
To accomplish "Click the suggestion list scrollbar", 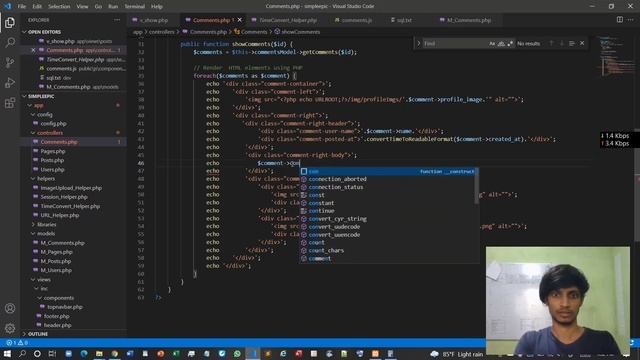I will click(x=477, y=186).
